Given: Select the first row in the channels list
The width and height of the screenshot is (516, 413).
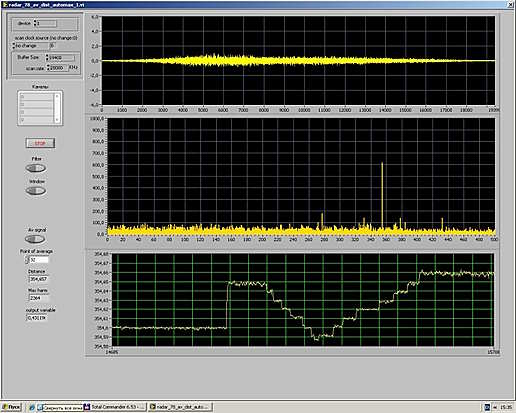Looking at the screenshot, I should 36,96.
